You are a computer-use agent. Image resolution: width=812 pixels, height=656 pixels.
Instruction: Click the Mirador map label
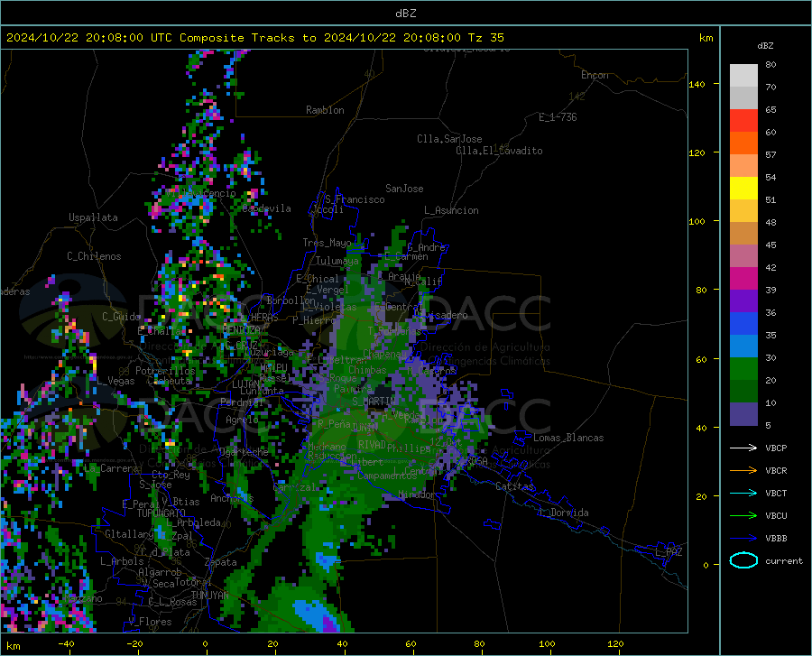pyautogui.click(x=416, y=494)
